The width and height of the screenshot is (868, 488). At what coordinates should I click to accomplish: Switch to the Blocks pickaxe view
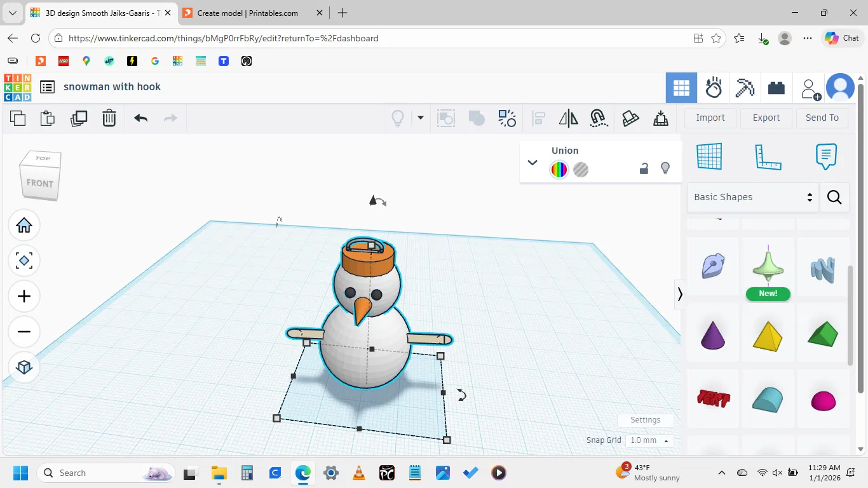[745, 88]
